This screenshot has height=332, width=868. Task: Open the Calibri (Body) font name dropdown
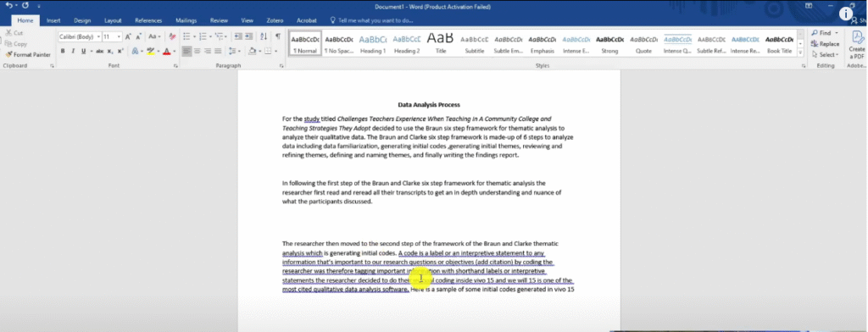[98, 36]
